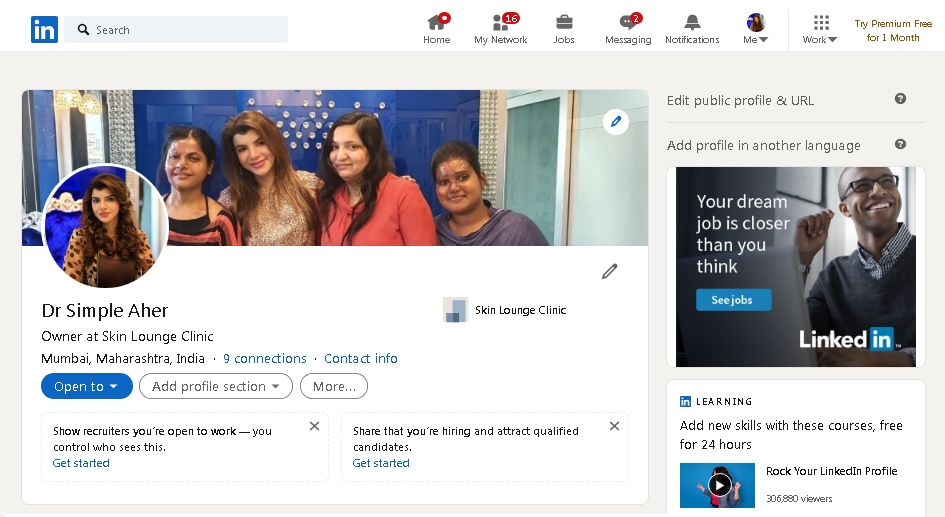Click the Your dream job ad text
This screenshot has width=945, height=517.
[x=742, y=234]
